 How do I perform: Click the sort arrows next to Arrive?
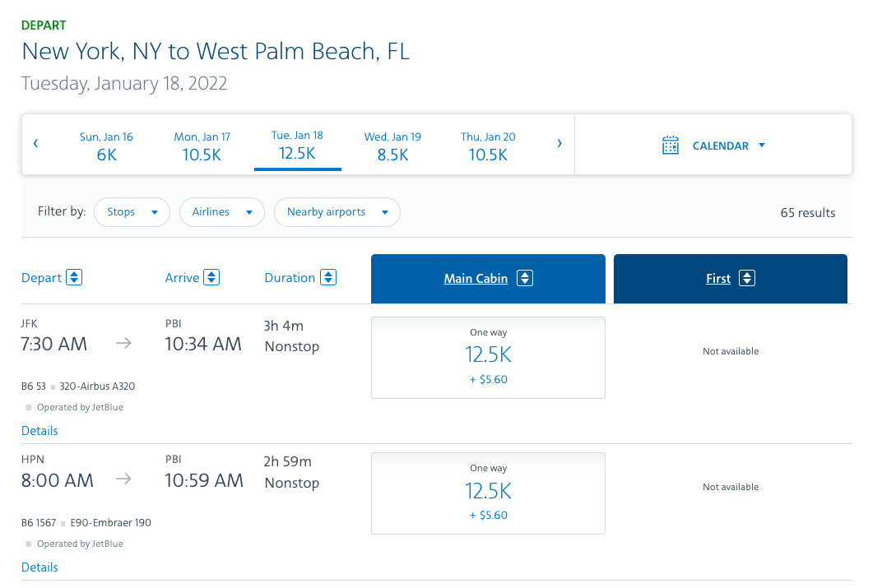213,277
